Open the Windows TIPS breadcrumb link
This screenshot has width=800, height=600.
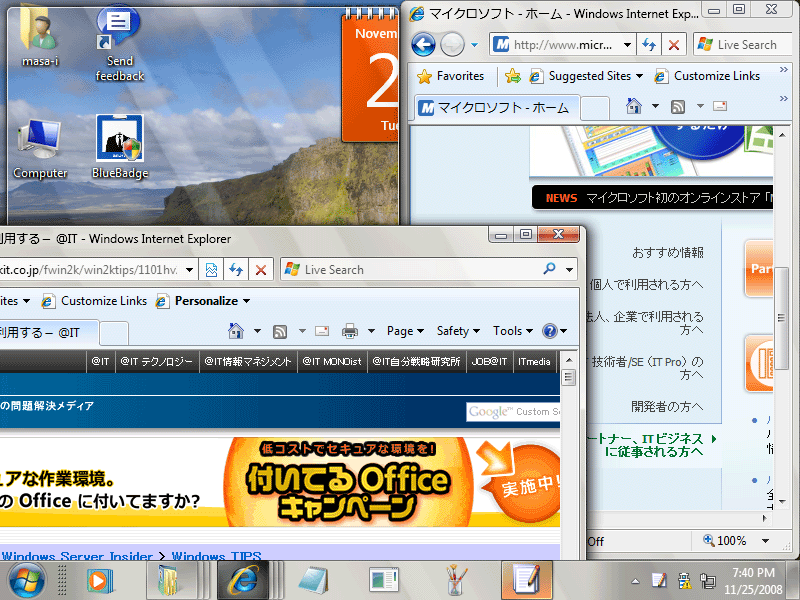click(216, 555)
